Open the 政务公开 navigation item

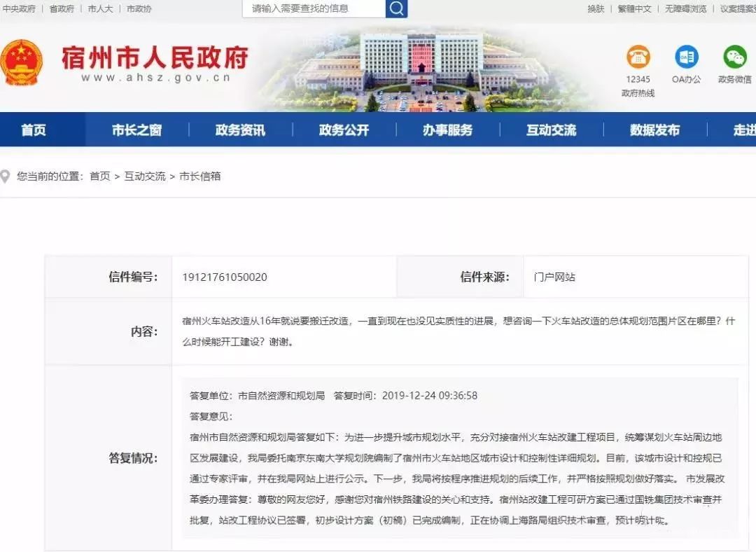[344, 130]
